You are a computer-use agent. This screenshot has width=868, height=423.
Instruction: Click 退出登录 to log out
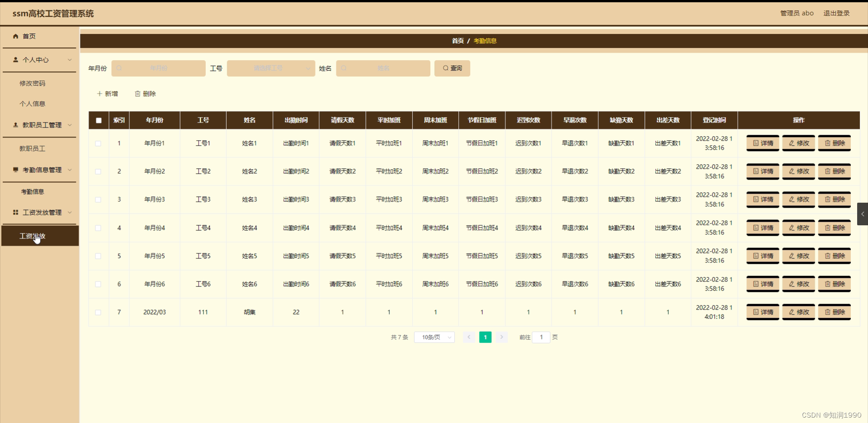click(836, 13)
